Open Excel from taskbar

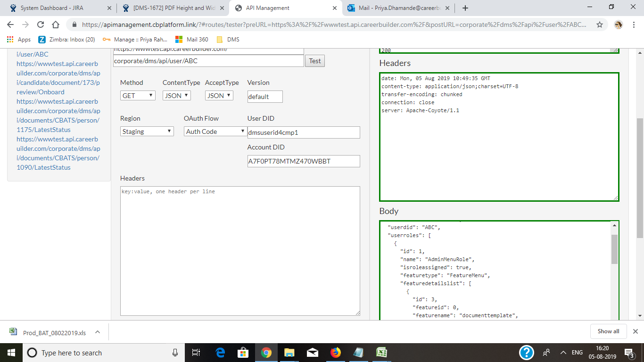(x=381, y=353)
